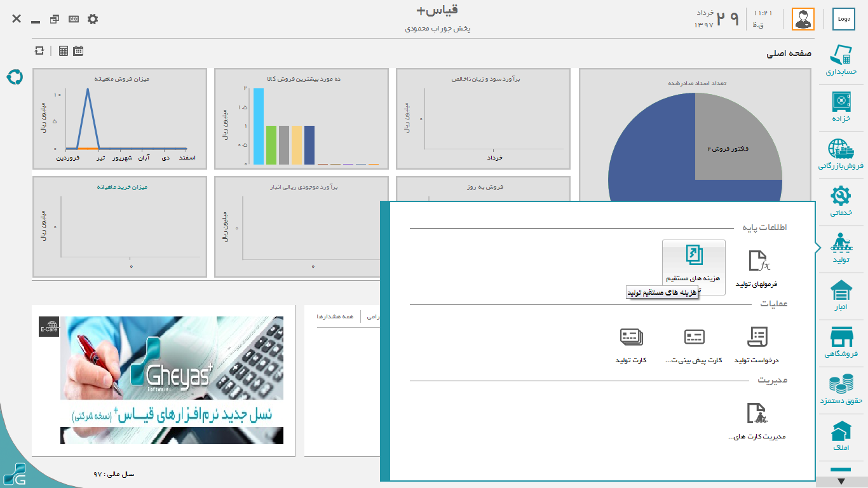Open ده مورد بیشترین فروش کالا chart
Screen dimensions: 868x488
click(302, 119)
